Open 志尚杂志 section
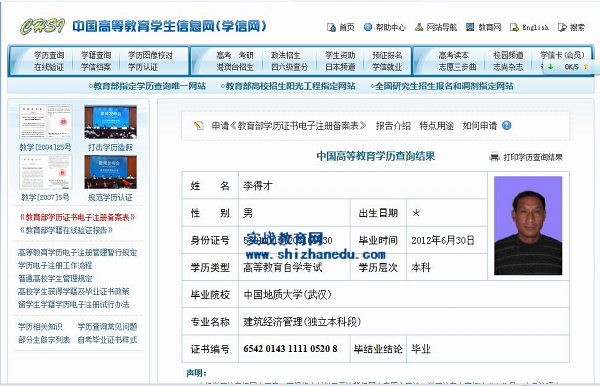The width and height of the screenshot is (600, 386). (508, 67)
